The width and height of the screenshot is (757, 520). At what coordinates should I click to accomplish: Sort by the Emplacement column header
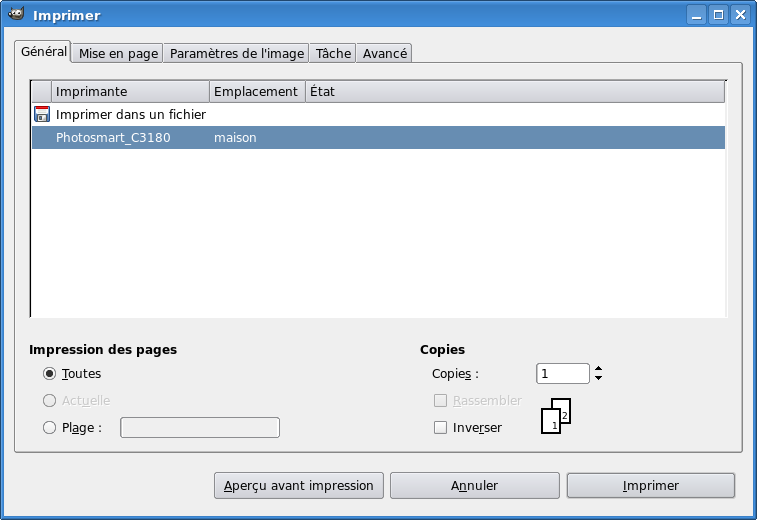click(256, 91)
